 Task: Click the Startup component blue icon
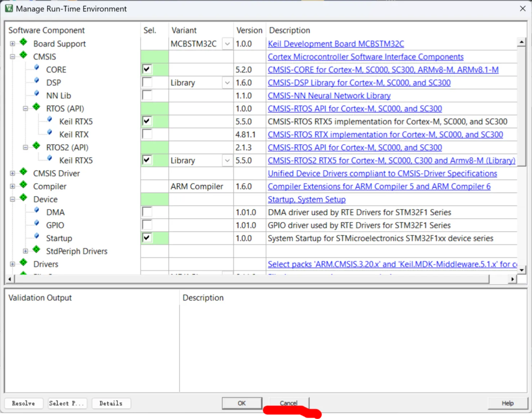37,236
